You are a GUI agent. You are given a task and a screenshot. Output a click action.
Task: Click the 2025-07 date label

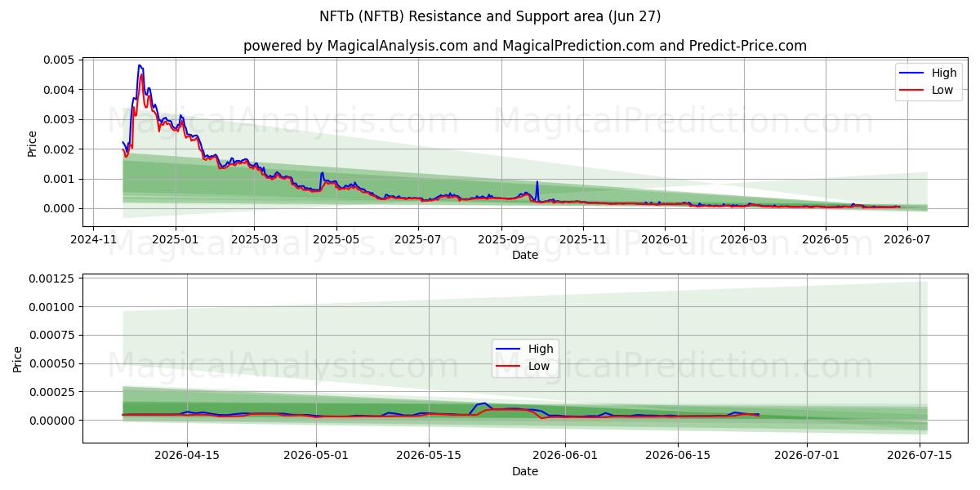418,239
